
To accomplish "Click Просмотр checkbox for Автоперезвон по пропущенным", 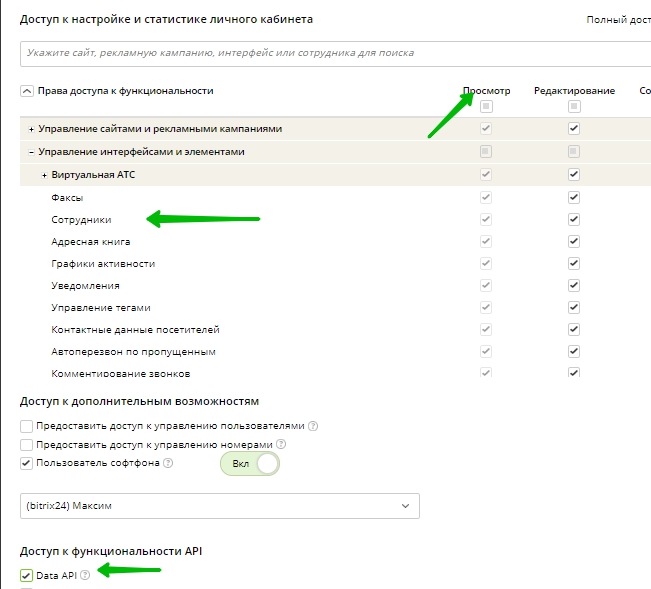I will click(x=486, y=351).
